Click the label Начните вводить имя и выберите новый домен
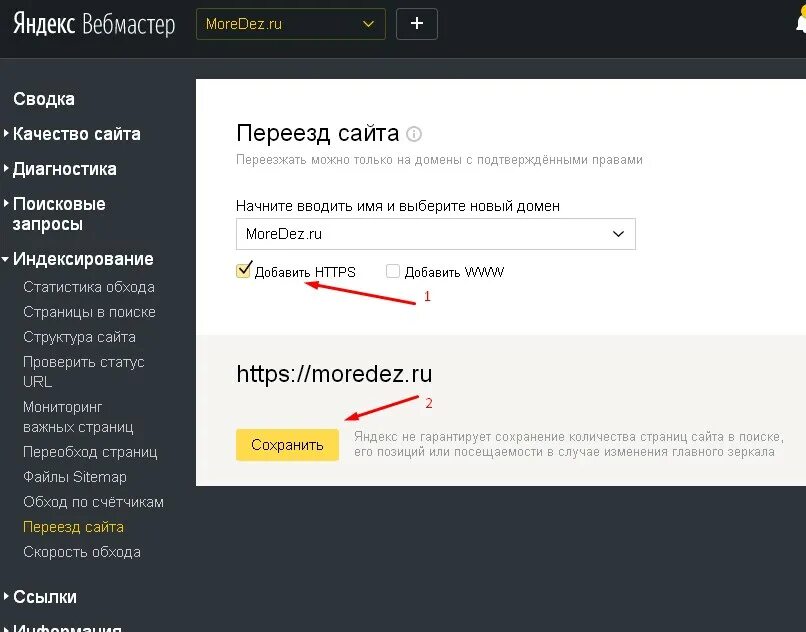Screen dimensions: 806x632 [398, 206]
